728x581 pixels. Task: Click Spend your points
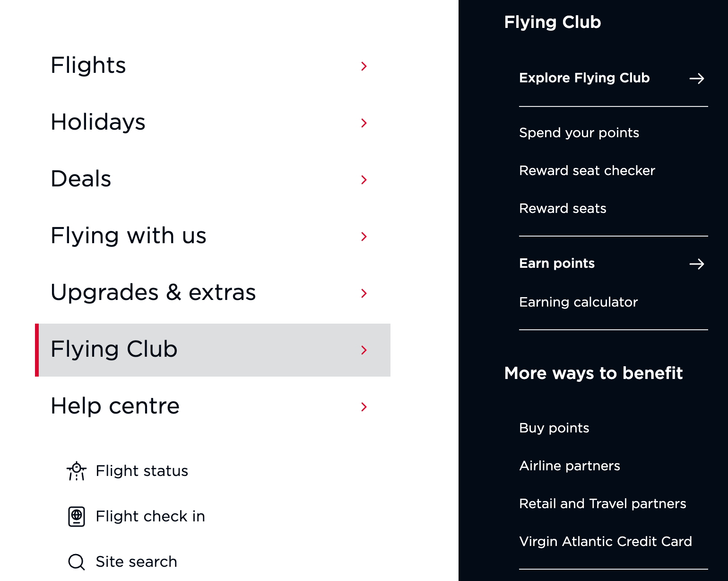pyautogui.click(x=579, y=133)
